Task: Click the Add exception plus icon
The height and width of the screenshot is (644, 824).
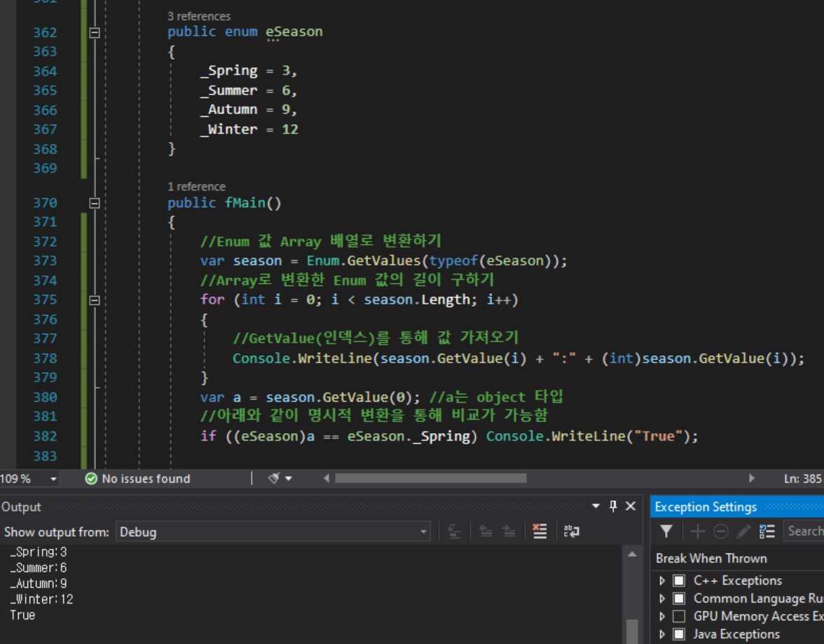Action: (x=697, y=531)
